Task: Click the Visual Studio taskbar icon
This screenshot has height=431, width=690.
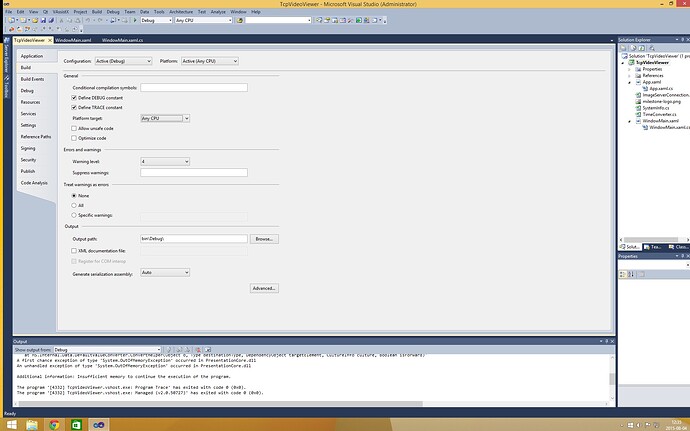Action: pos(99,425)
